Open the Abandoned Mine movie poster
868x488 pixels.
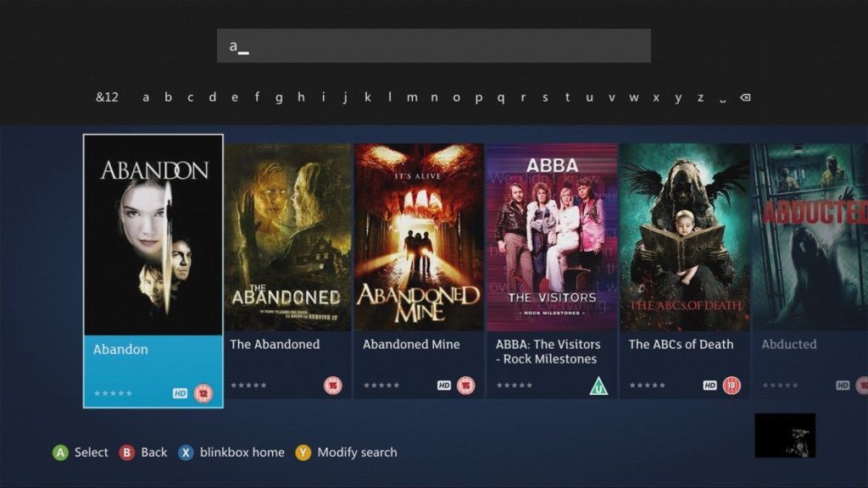pyautogui.click(x=419, y=237)
